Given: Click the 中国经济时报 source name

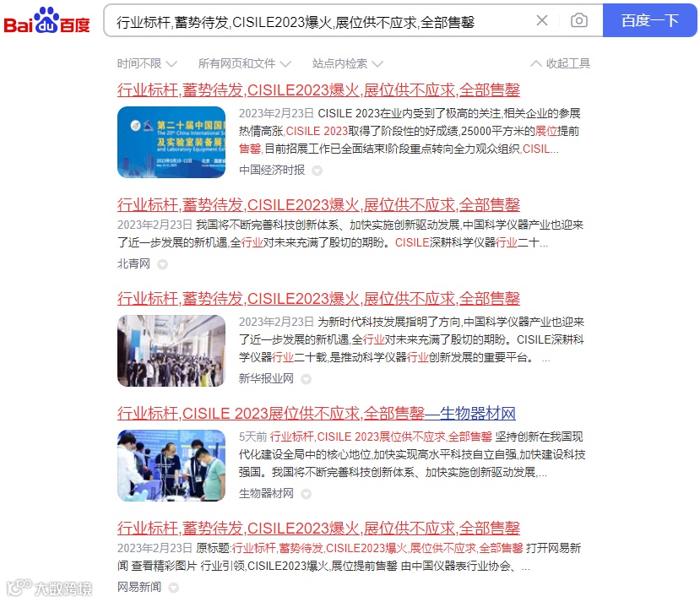Looking at the screenshot, I should 272,170.
